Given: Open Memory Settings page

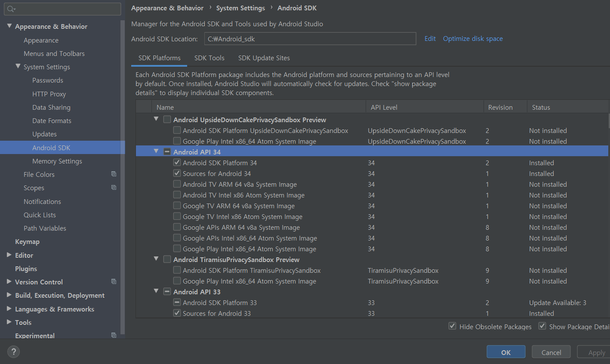Looking at the screenshot, I should point(57,161).
